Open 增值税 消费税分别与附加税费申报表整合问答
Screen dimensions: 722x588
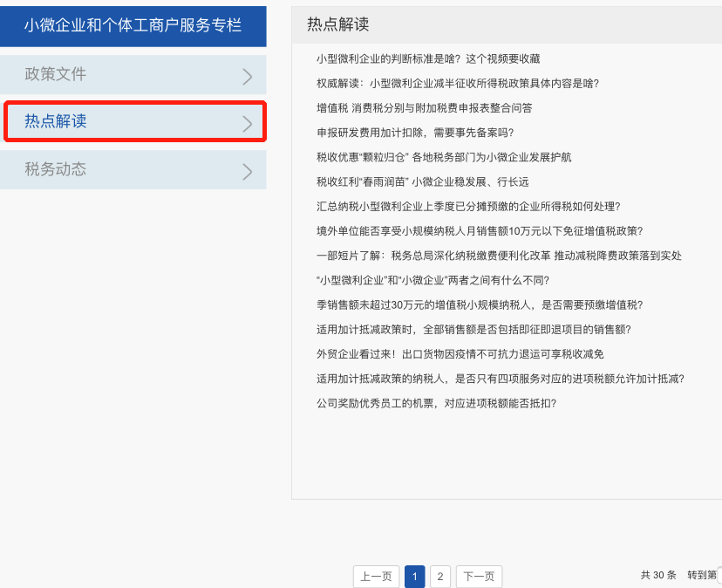click(x=424, y=108)
